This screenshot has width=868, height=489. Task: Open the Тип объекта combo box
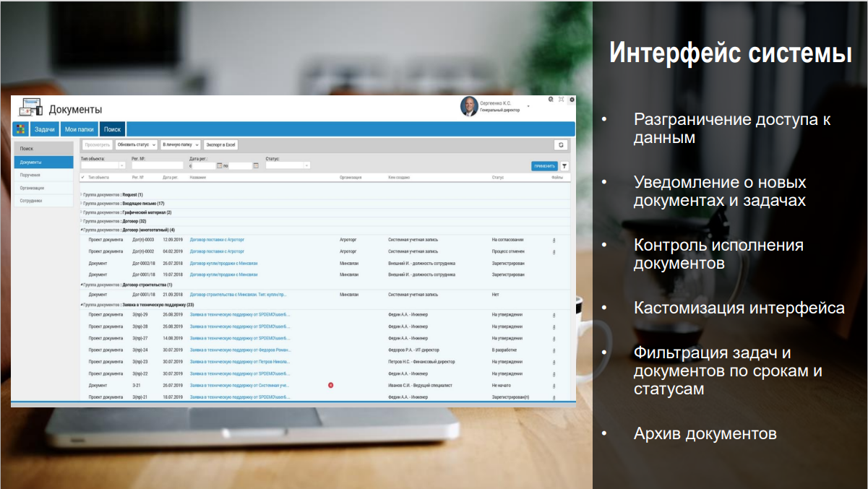tap(103, 165)
